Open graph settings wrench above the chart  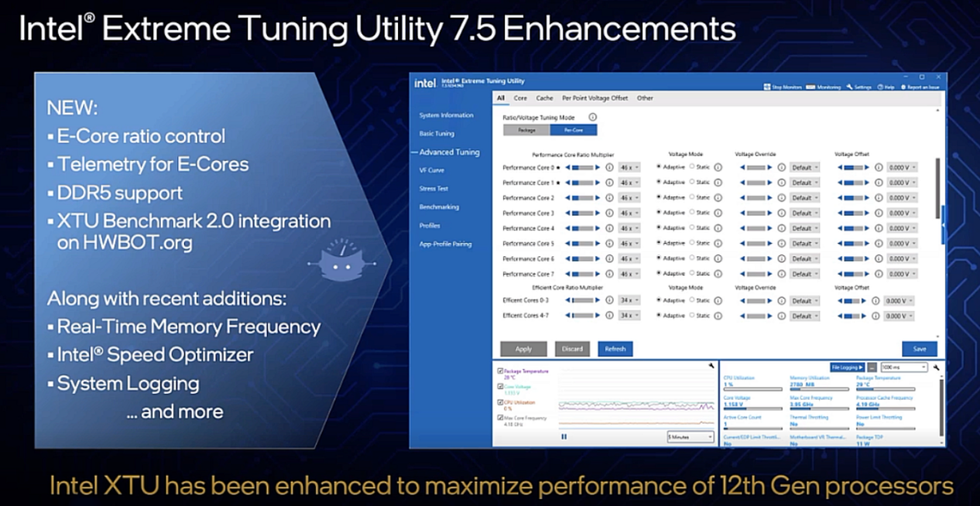pos(711,365)
